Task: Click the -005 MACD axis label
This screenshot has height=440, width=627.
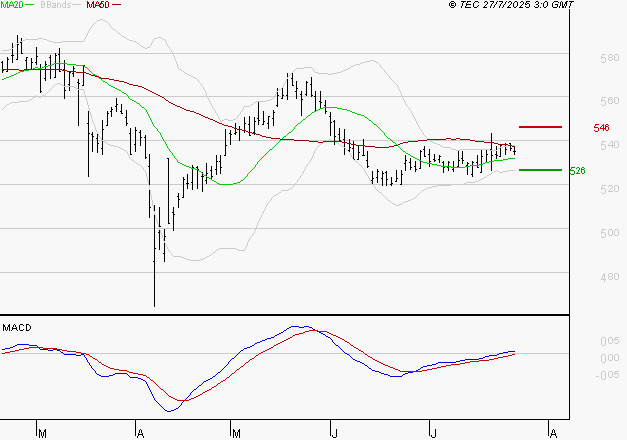Action: (607, 375)
